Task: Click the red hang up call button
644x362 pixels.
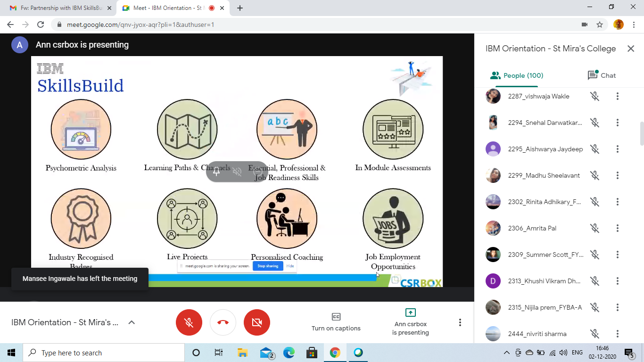Action: pyautogui.click(x=223, y=322)
